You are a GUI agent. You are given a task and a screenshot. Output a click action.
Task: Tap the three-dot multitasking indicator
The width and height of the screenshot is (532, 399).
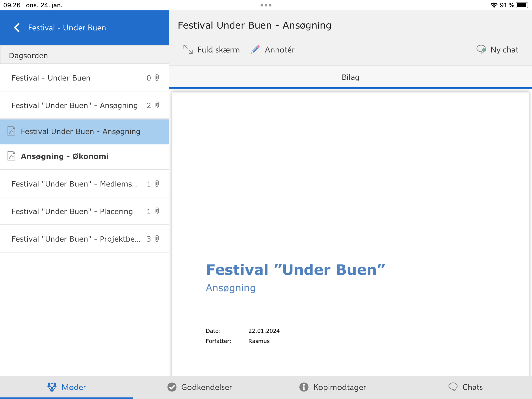click(266, 5)
